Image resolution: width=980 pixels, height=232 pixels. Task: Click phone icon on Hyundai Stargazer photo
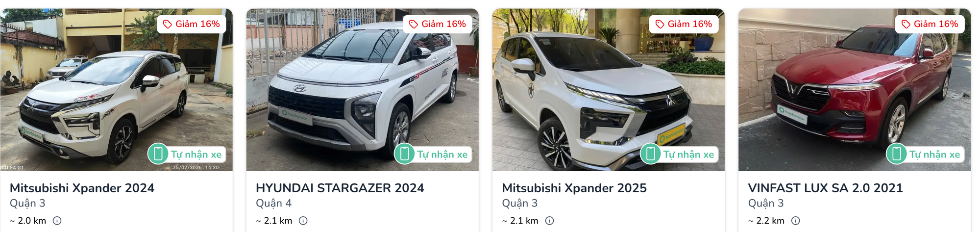click(x=404, y=154)
